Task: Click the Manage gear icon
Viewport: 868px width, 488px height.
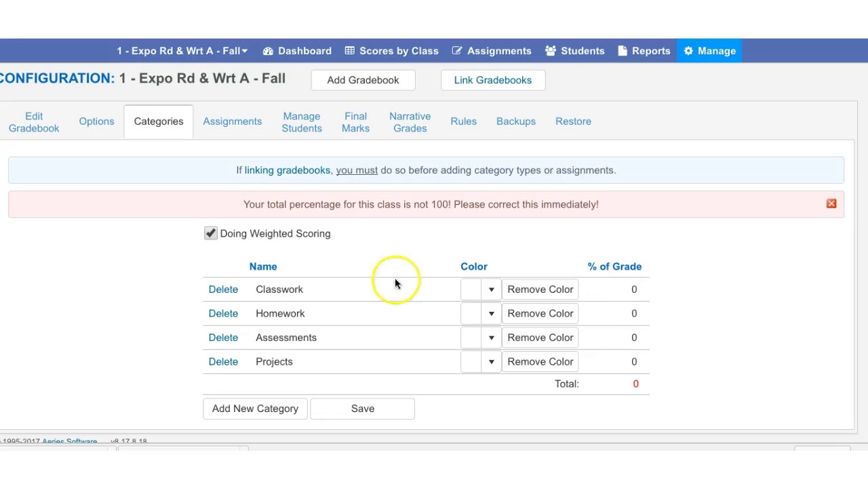Action: (x=688, y=51)
